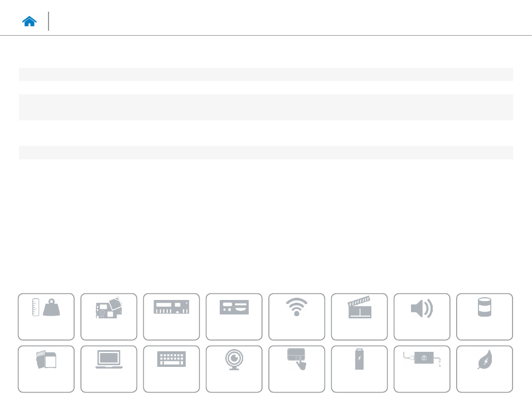Click the first shaded table row
532x402 pixels.
point(265,74)
